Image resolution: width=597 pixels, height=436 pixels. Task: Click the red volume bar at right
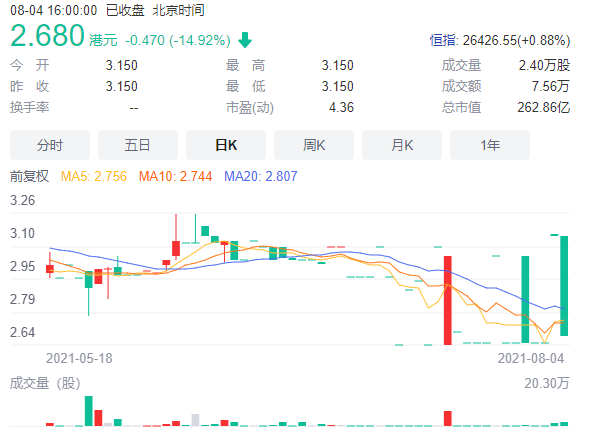click(448, 418)
